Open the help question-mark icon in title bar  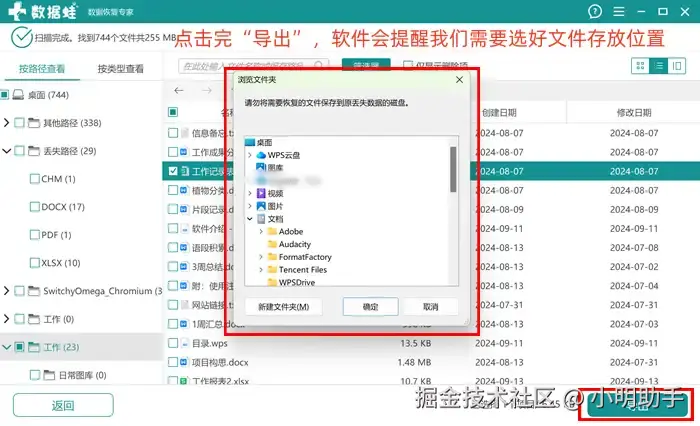[x=594, y=11]
